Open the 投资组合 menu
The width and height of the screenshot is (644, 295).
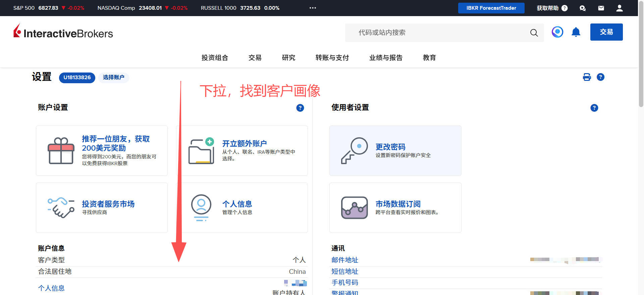coord(215,58)
